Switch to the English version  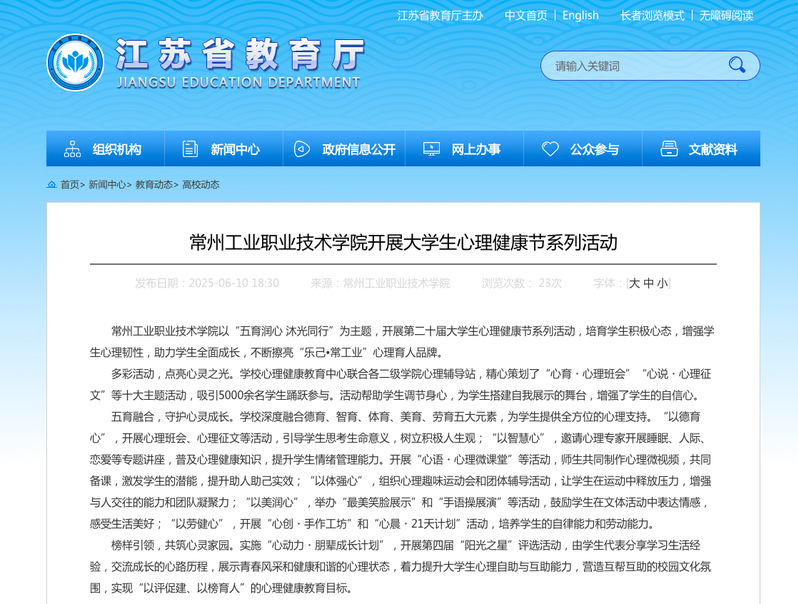[580, 15]
